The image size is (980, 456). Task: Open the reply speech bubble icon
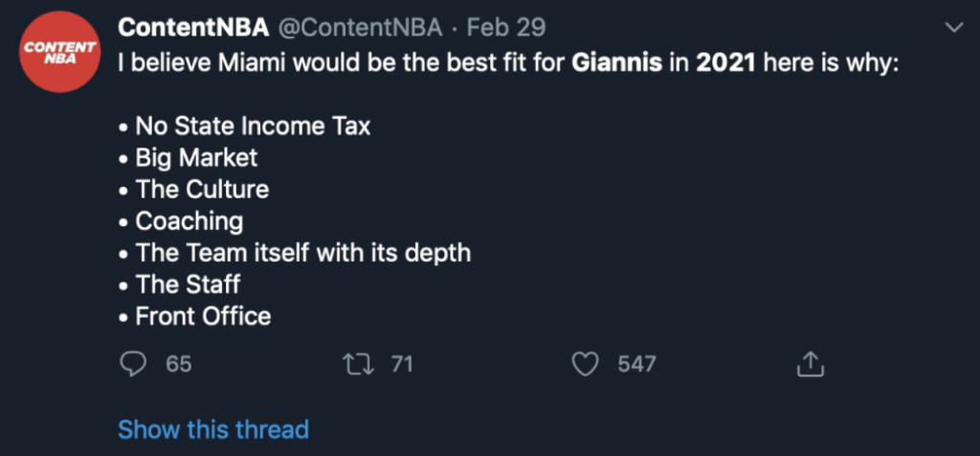132,364
